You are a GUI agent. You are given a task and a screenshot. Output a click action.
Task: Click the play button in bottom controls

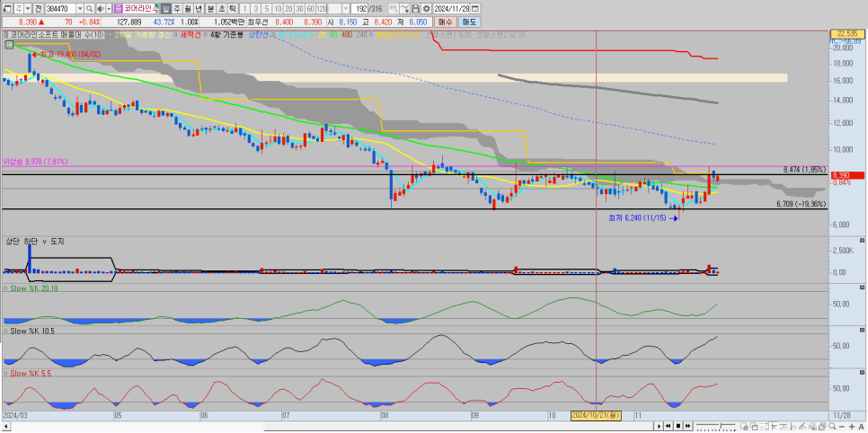click(659, 426)
